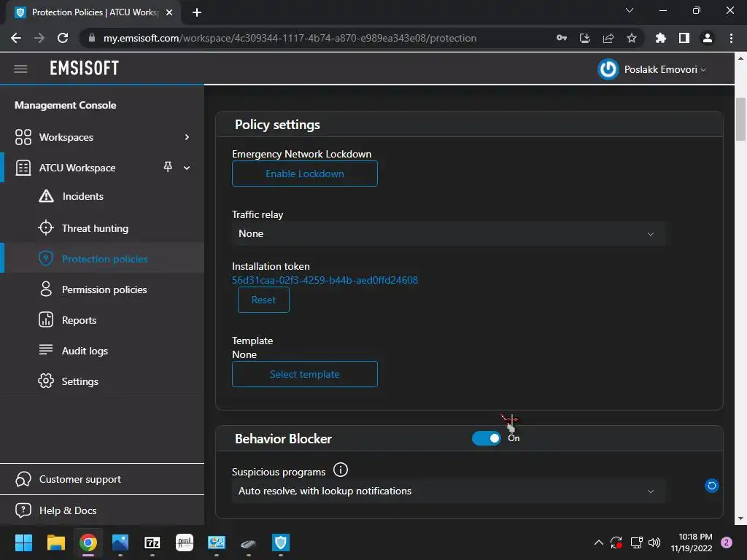747x560 pixels.
Task: Open File Explorer from taskbar
Action: click(55, 542)
